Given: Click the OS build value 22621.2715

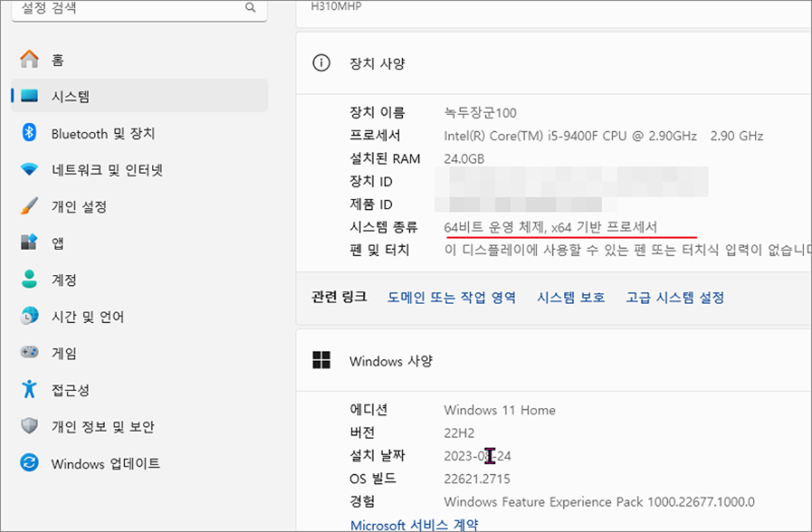Looking at the screenshot, I should click(477, 479).
